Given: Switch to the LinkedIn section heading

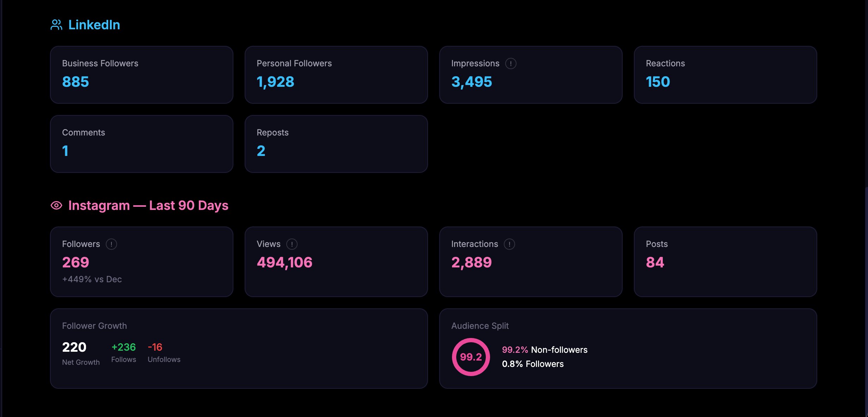Looking at the screenshot, I should pos(94,25).
